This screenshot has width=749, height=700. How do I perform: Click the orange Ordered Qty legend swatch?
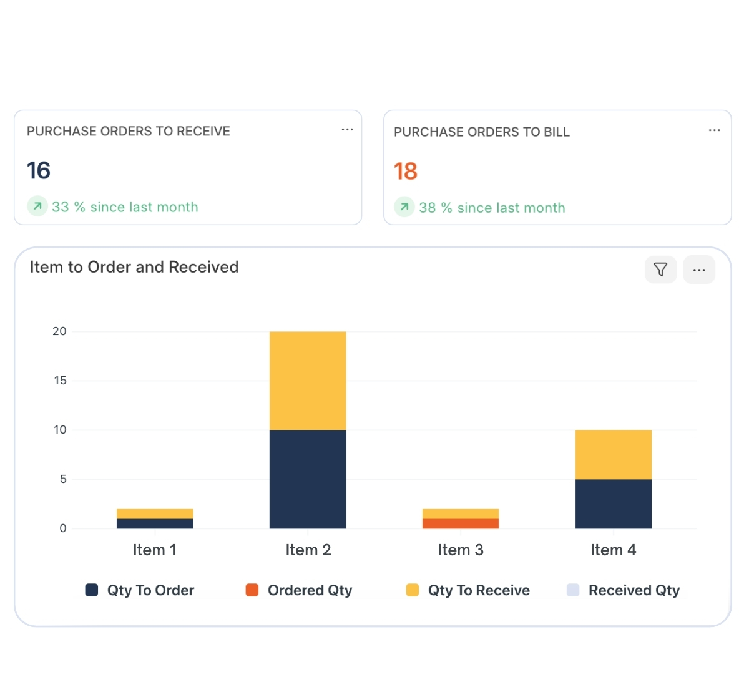click(x=252, y=590)
